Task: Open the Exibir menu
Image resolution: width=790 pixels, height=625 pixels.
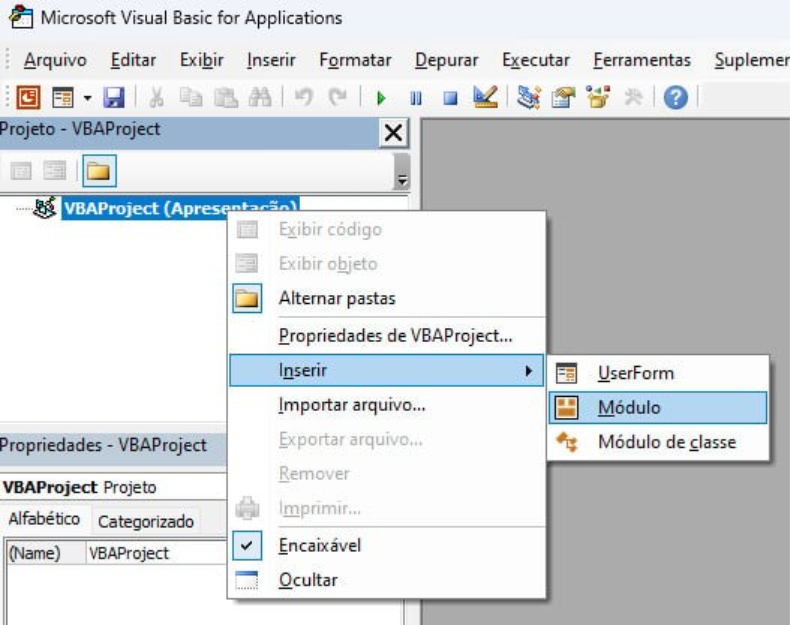Action: [x=202, y=60]
